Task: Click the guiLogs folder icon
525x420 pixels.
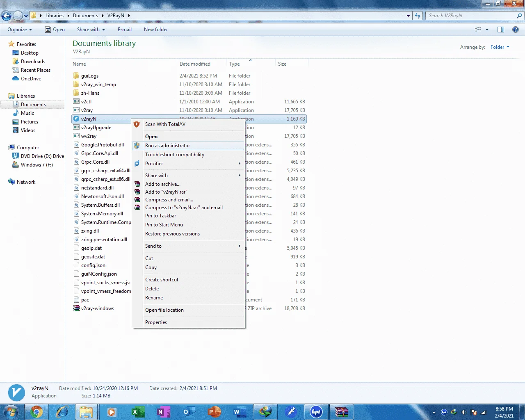Action: tap(76, 76)
